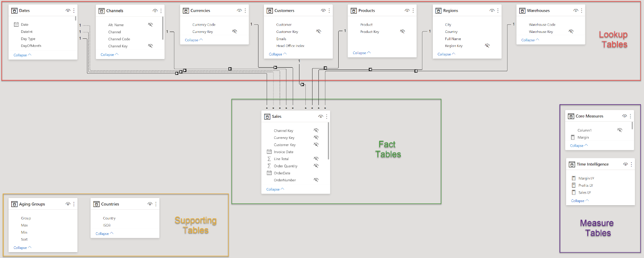Select the Day Type field in Dates
The height and width of the screenshot is (258, 644).
tap(28, 39)
